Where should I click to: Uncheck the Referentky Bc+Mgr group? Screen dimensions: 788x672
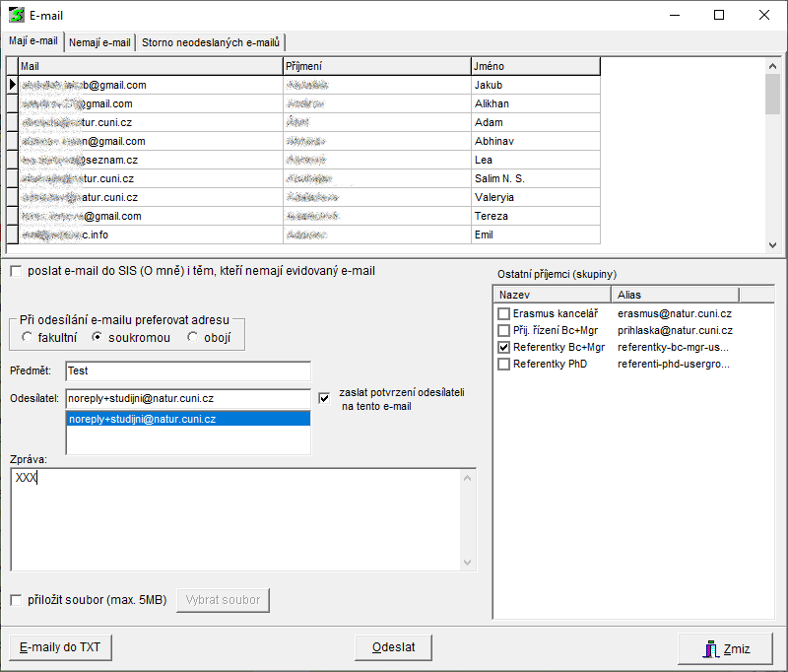[504, 348]
